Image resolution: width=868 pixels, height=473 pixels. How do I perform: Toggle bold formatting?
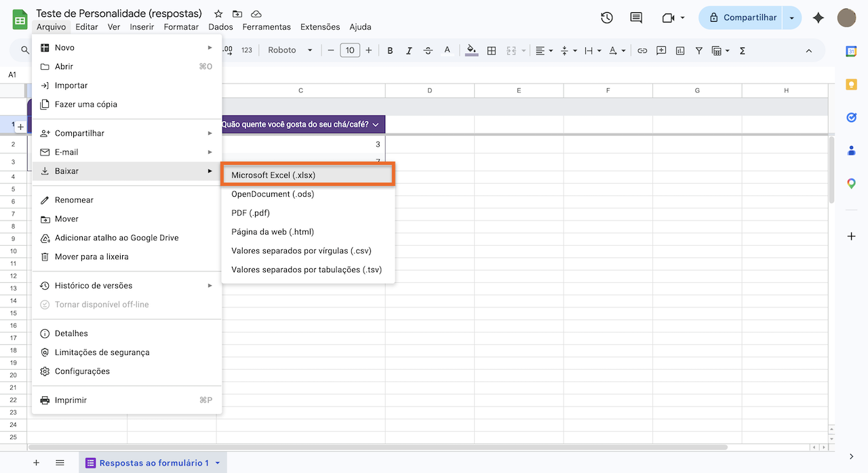390,50
